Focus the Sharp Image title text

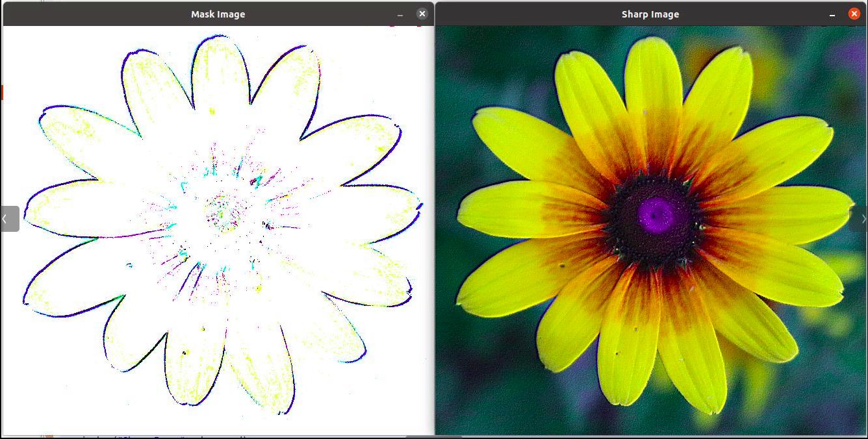[650, 14]
